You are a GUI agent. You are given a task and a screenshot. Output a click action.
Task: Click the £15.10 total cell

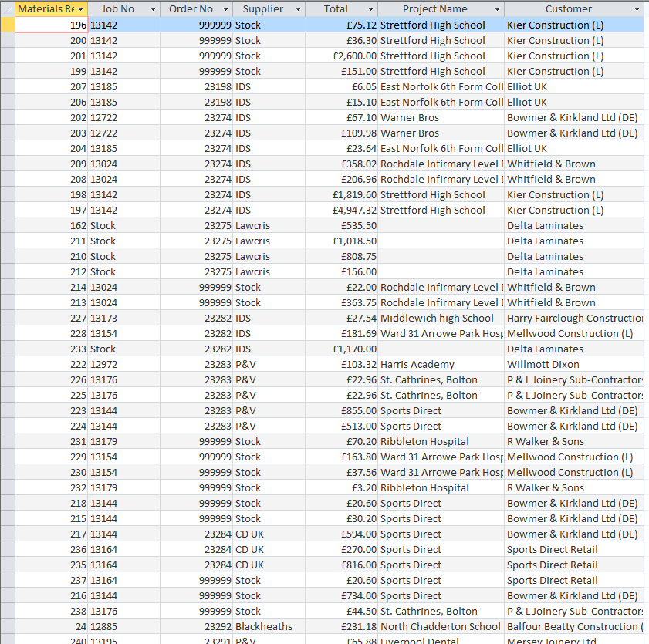(x=341, y=102)
